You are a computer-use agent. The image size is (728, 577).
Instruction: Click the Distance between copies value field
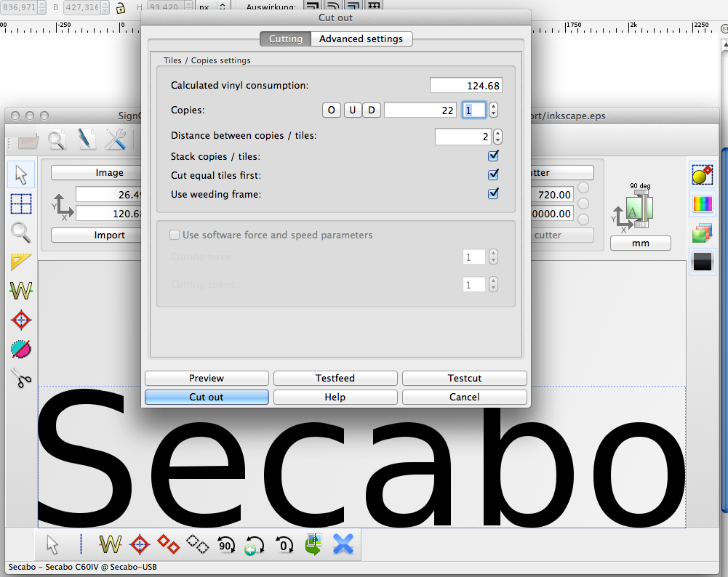point(463,137)
